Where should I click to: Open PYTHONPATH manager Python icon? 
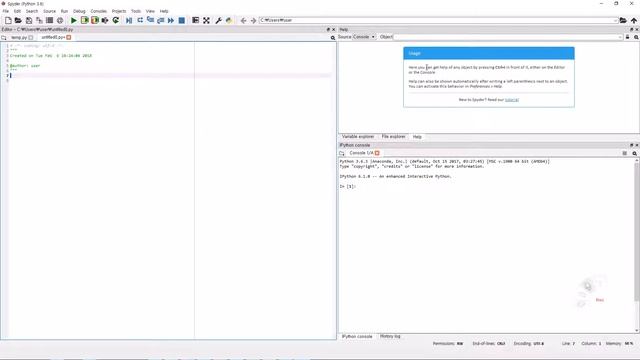(x=229, y=20)
